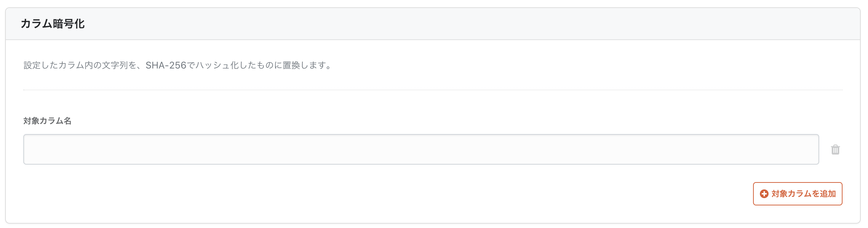Screen dimensions: 868x228
Task: Click the plus circle icon in the add button
Action: [764, 194]
